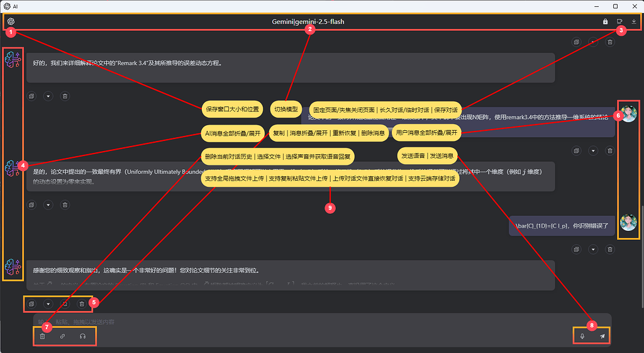The width and height of the screenshot is (644, 353).
Task: Click the user avatar to fold user messages
Action: click(x=628, y=114)
